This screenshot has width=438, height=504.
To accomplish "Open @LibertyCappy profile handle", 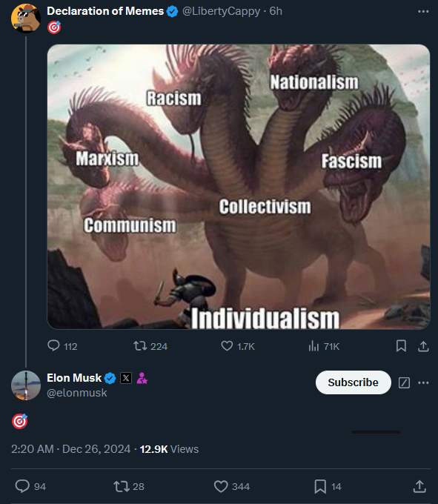I will [221, 11].
